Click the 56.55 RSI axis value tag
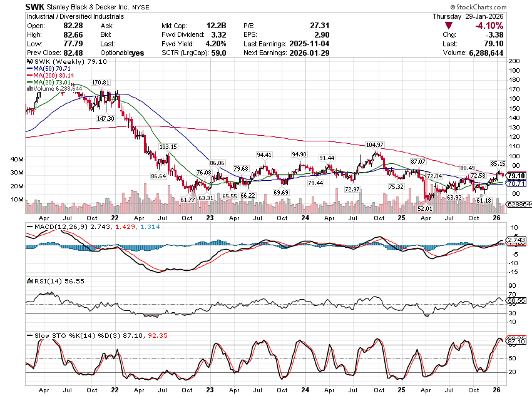This screenshot has height=396, width=532. click(516, 300)
